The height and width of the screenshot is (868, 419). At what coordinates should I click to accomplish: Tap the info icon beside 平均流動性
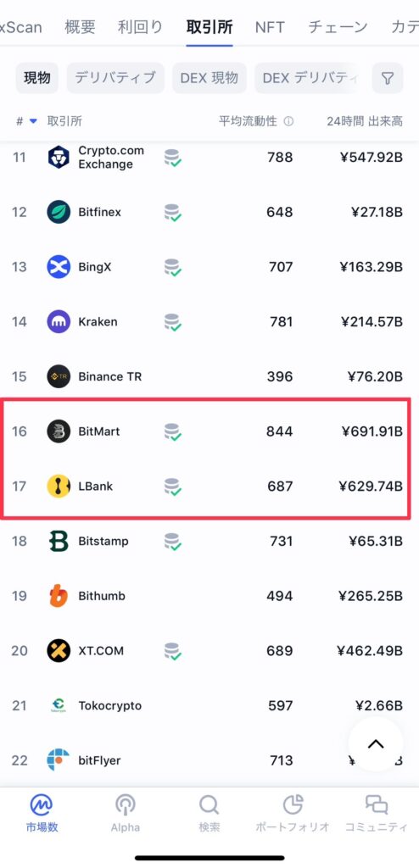[288, 121]
